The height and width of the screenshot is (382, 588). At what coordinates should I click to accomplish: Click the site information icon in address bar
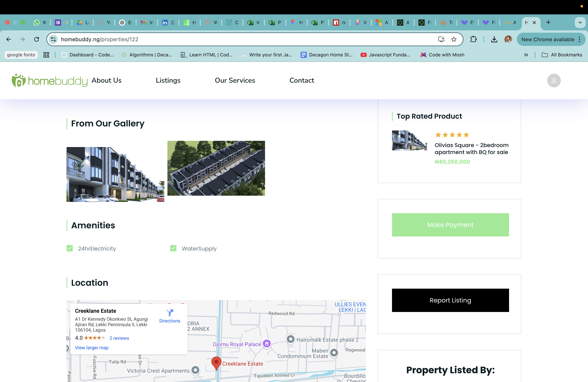(x=53, y=39)
